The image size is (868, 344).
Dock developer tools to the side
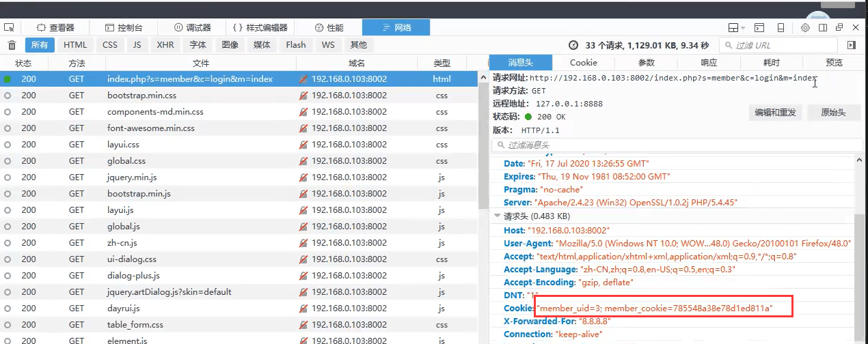[823, 28]
